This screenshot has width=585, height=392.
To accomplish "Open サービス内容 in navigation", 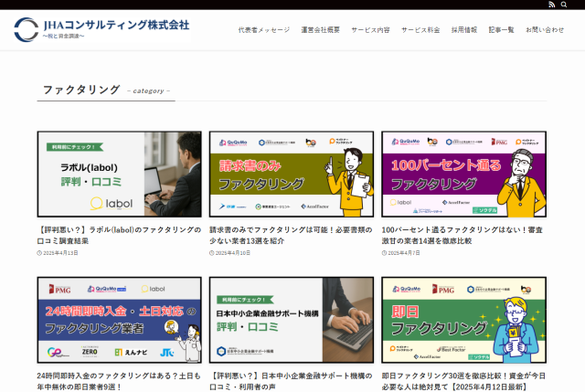I will coord(370,30).
